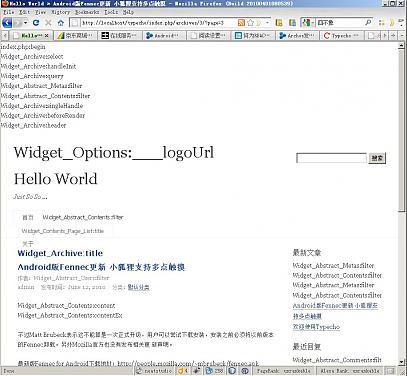
Task: Click the first navigation menu item before Widget_Abstract_Contents
Action: pyautogui.click(x=28, y=217)
